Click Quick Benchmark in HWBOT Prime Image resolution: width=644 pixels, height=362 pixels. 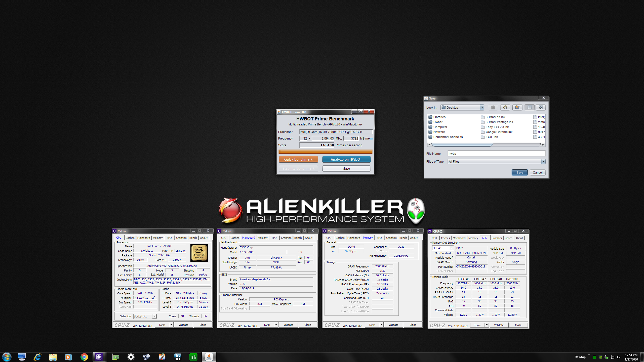(x=298, y=159)
